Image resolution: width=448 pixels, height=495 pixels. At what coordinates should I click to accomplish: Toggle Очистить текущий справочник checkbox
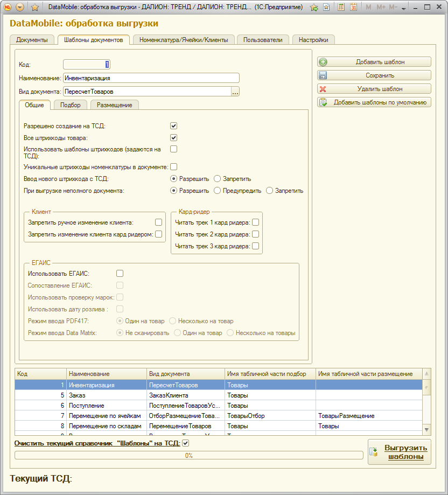click(186, 443)
